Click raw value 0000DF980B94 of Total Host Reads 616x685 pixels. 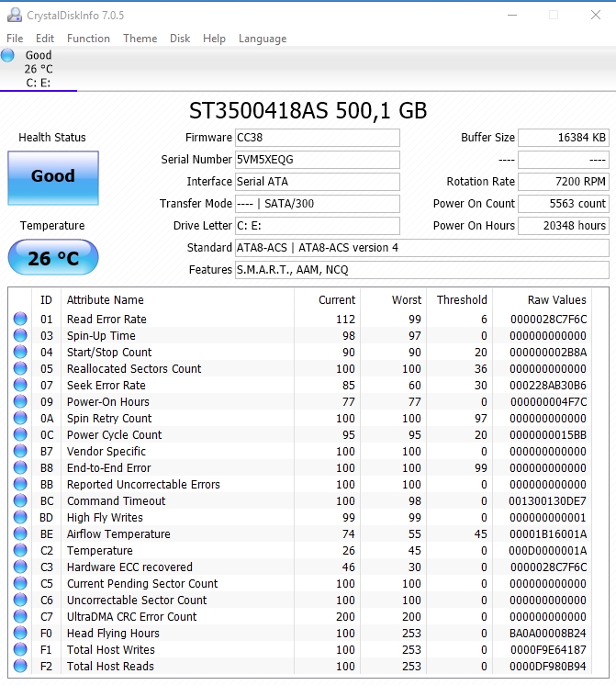(548, 667)
